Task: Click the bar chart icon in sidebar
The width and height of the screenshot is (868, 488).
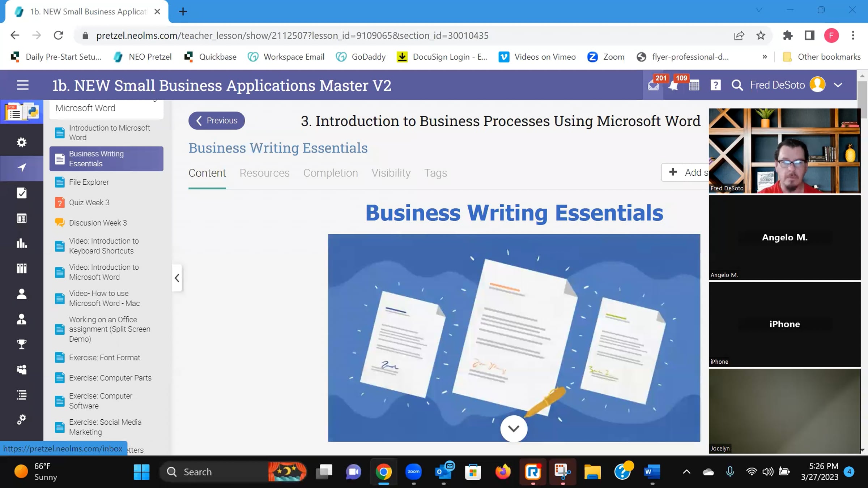Action: coord(22,243)
